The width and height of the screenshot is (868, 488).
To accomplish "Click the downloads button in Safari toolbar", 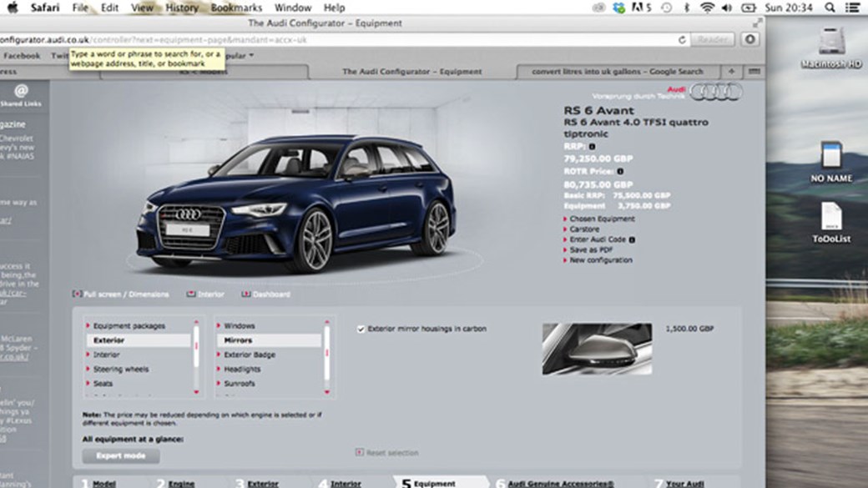I will (x=750, y=39).
